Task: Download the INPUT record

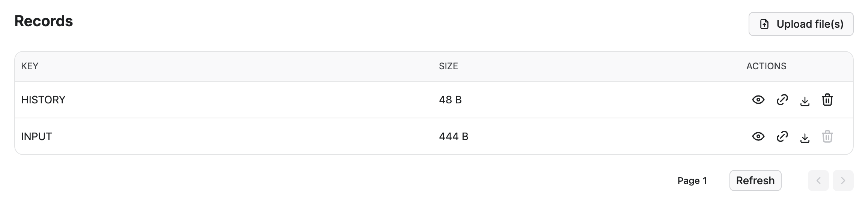Action: pyautogui.click(x=805, y=137)
